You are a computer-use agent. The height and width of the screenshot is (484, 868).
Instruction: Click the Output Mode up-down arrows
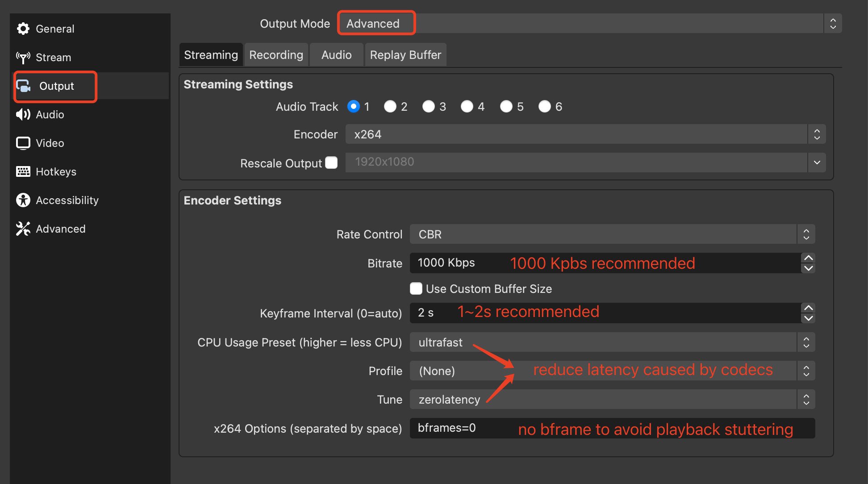coord(833,23)
